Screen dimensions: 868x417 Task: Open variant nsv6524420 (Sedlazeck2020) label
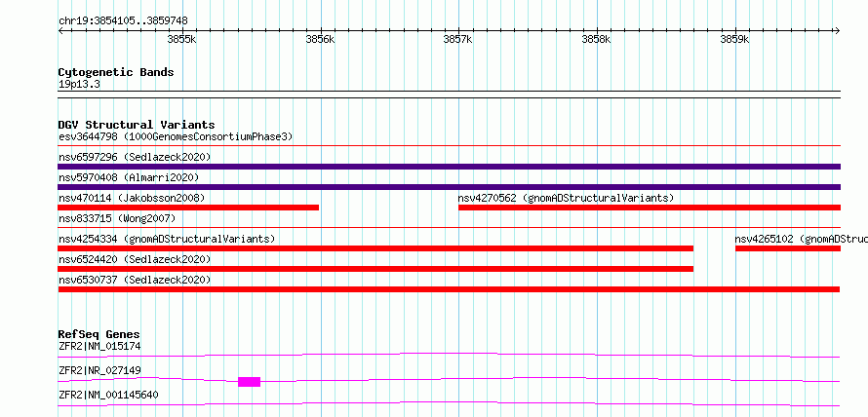click(135, 259)
